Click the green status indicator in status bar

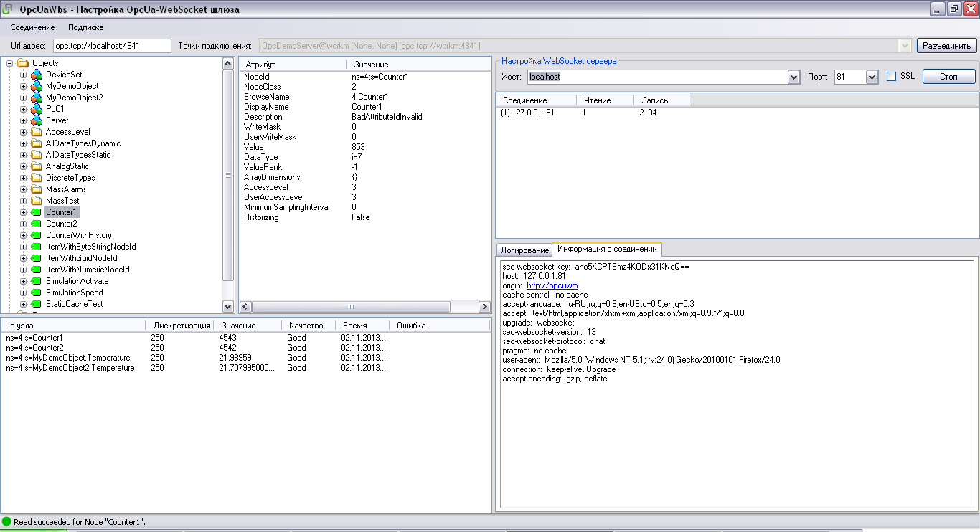click(x=7, y=522)
